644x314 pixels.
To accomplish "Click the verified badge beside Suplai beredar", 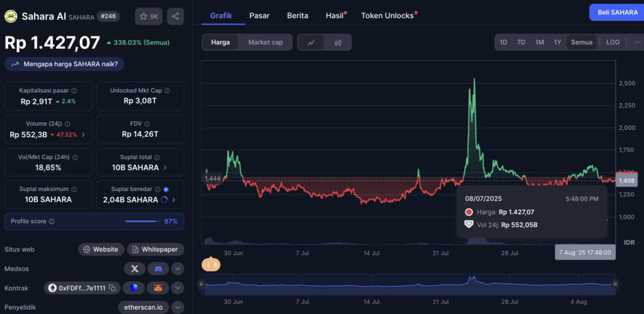I will (x=166, y=190).
